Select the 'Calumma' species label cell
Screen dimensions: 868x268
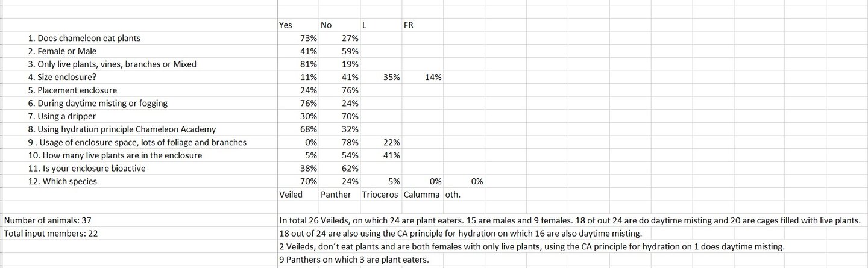pos(423,194)
